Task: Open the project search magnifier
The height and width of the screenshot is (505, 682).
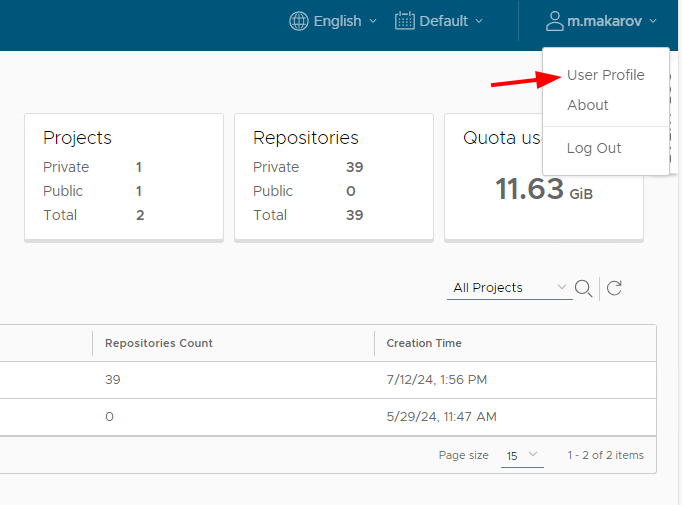Action: pos(583,288)
